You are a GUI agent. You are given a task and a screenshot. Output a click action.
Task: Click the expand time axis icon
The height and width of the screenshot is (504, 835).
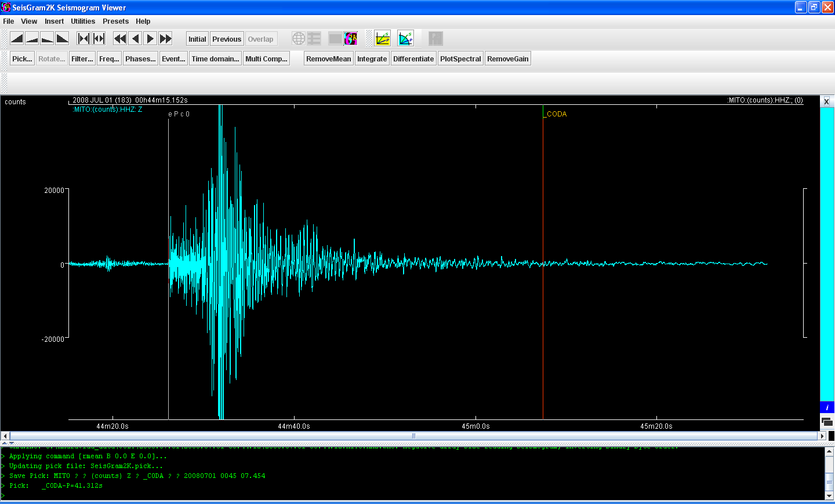point(99,39)
